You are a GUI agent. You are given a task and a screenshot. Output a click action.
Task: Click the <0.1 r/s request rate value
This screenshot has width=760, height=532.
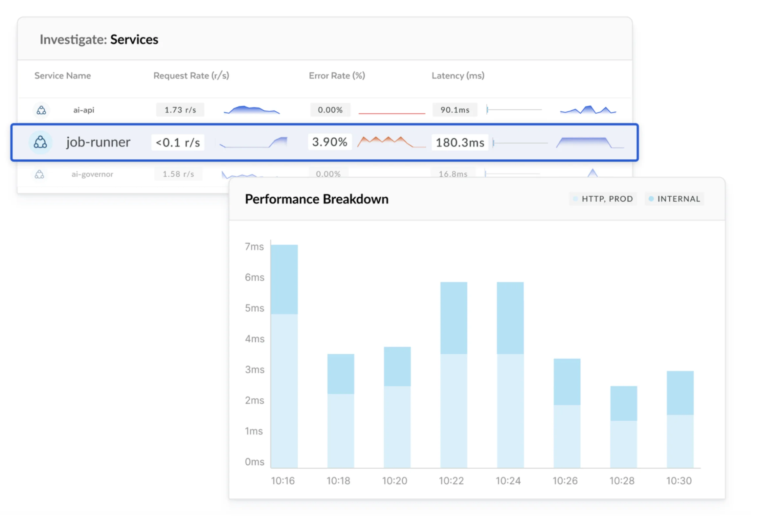point(178,142)
